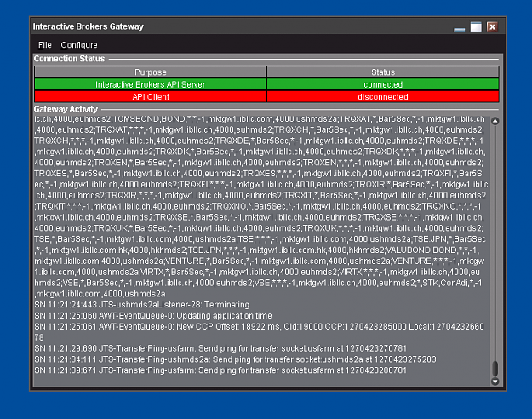Select the red disconnected status cell
Viewport: 532px width, 419px height.
click(x=383, y=96)
